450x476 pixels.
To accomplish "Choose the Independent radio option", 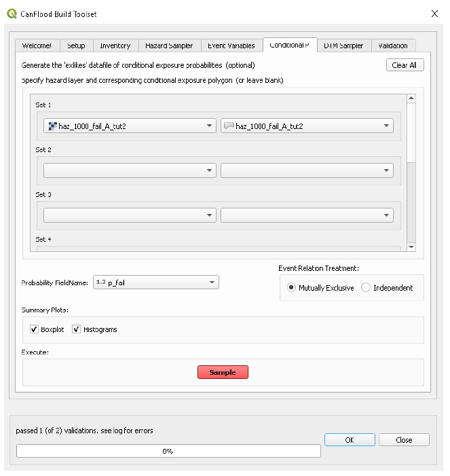I will click(387, 288).
